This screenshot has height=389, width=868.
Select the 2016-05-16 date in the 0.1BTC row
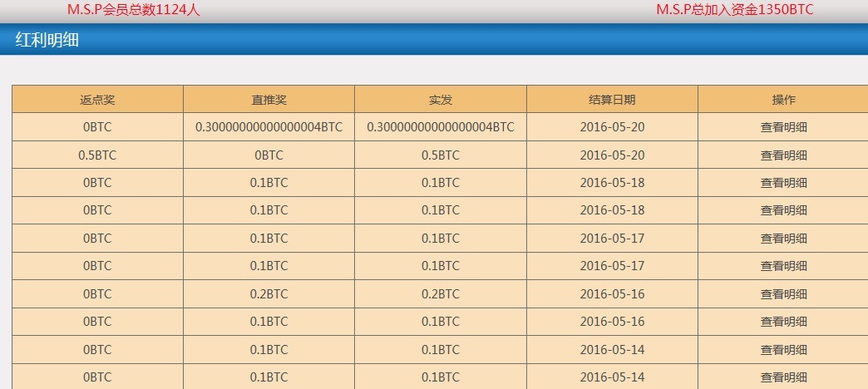612,322
